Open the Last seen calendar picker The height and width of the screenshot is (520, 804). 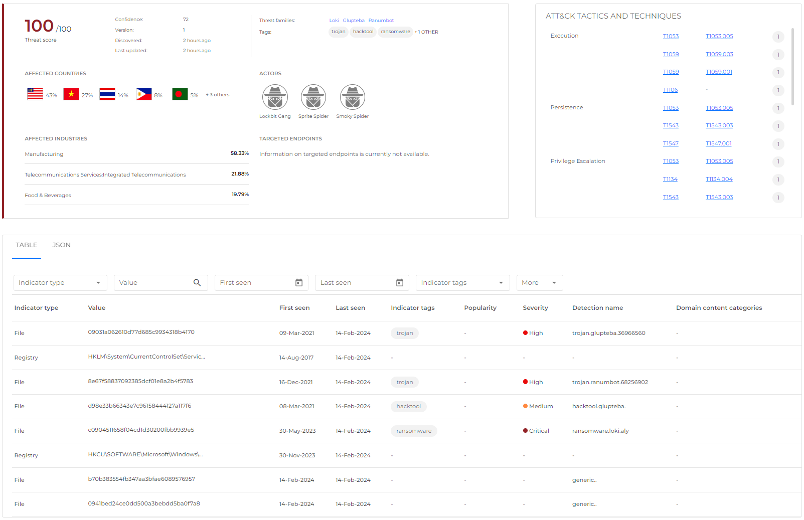[399, 283]
